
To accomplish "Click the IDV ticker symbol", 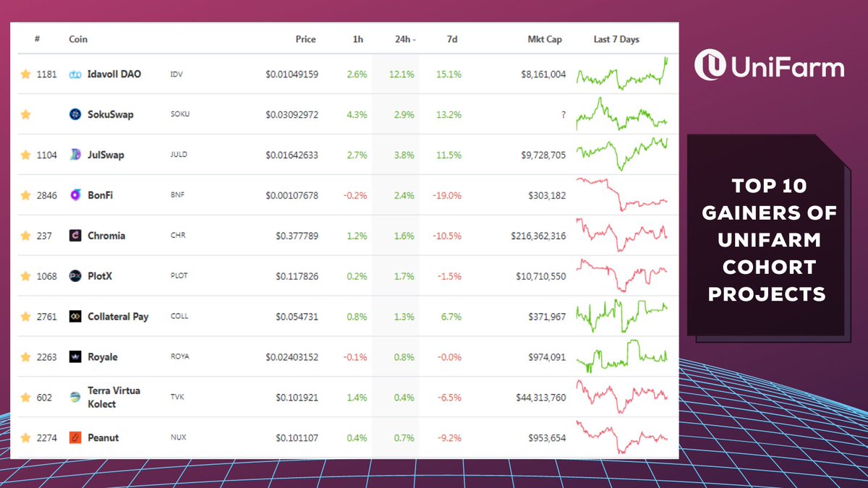I will coord(177,74).
